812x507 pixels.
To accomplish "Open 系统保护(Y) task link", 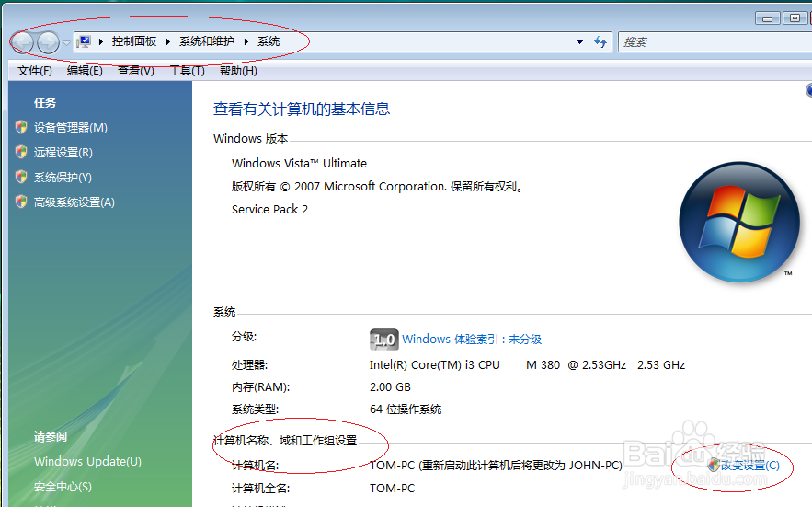I will point(63,178).
